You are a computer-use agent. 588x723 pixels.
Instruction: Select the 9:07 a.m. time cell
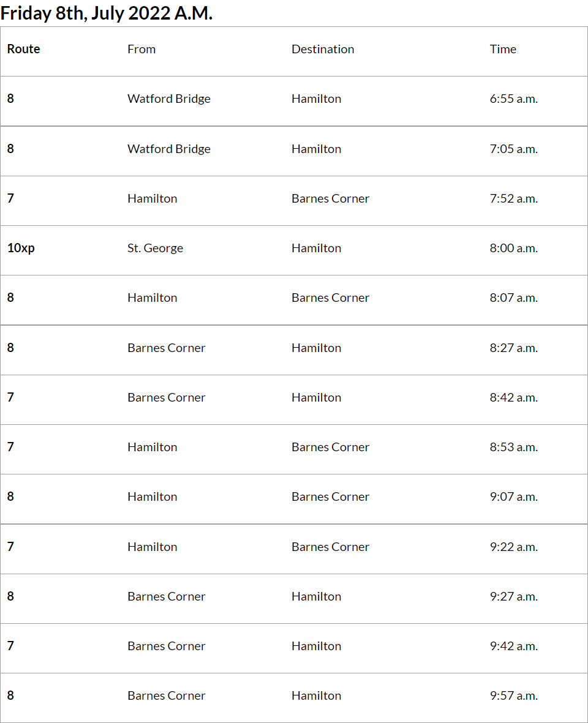pos(513,497)
